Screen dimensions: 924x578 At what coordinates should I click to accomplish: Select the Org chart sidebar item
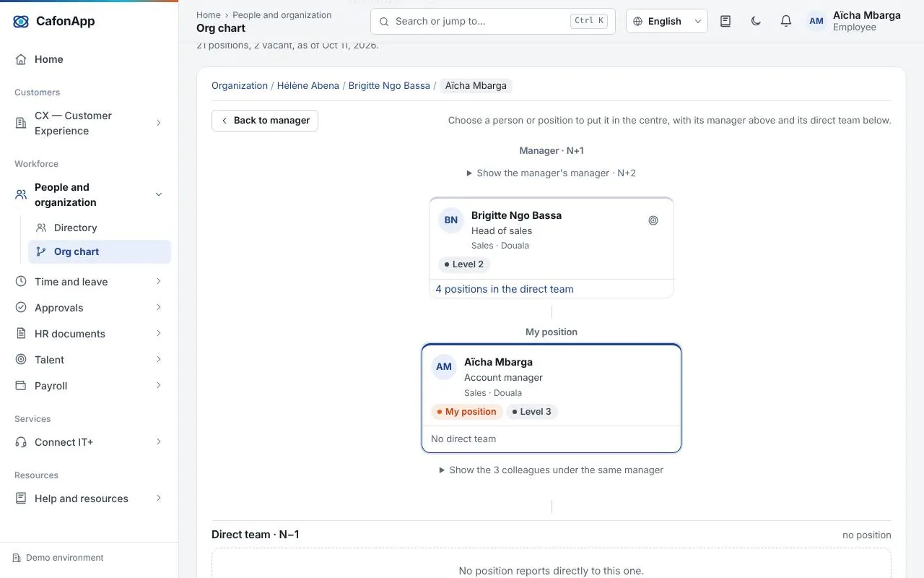pyautogui.click(x=99, y=251)
